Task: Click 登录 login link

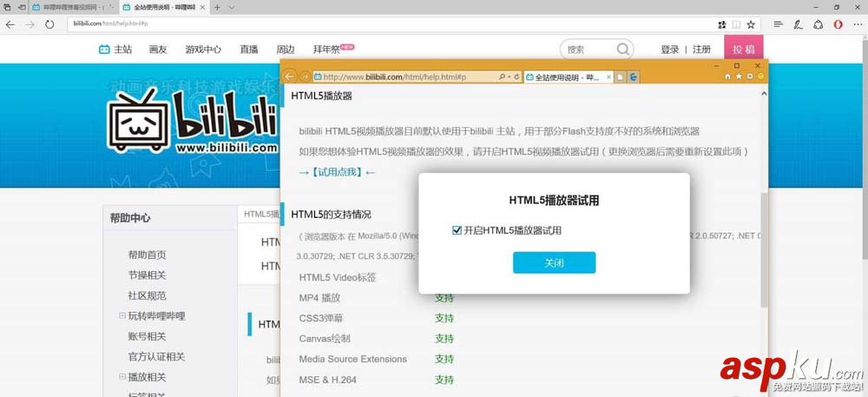Action: 669,50
